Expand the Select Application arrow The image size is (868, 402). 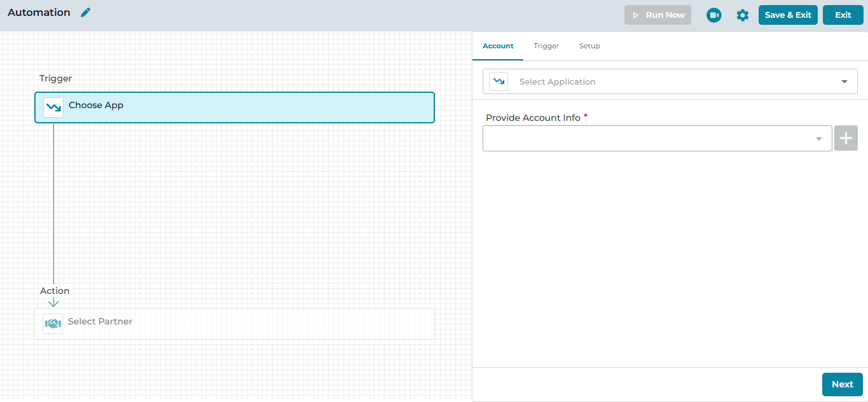tap(844, 81)
